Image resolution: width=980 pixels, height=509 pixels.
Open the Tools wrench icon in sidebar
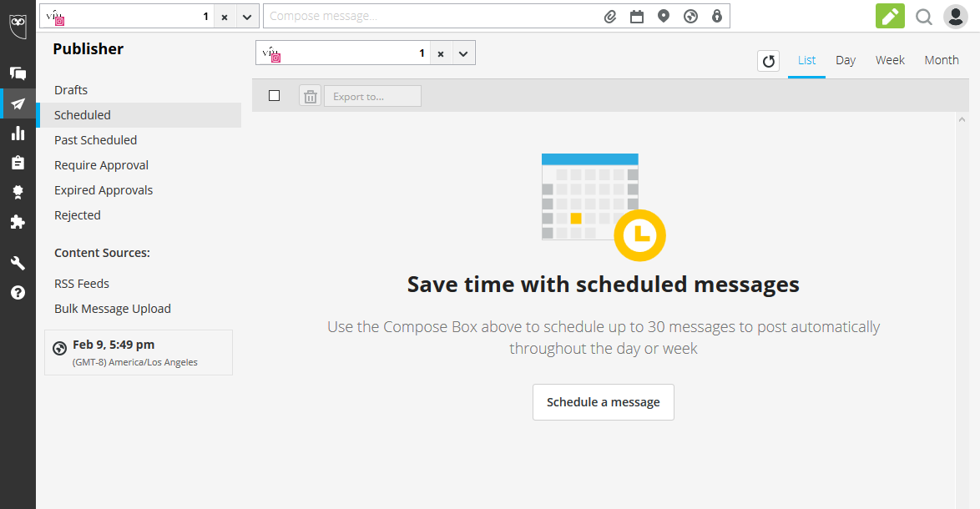point(18,263)
